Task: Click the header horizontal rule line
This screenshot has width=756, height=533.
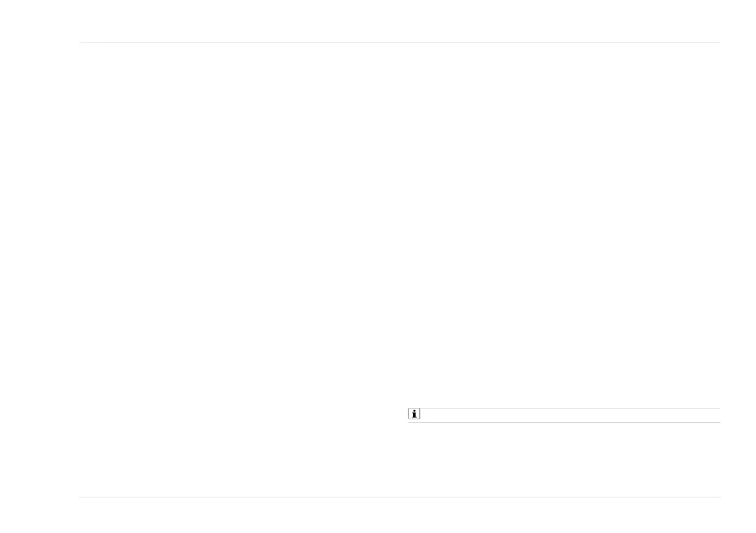Action: click(x=400, y=43)
